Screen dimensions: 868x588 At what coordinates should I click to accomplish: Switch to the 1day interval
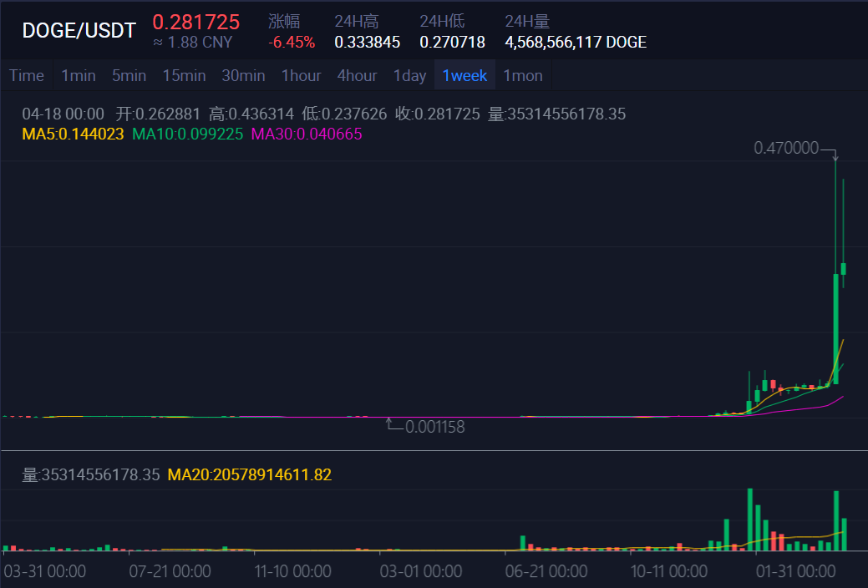tap(409, 75)
